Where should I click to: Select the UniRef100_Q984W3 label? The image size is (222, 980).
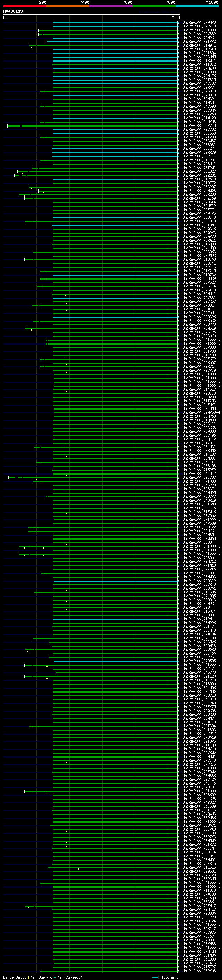(x=199, y=951)
